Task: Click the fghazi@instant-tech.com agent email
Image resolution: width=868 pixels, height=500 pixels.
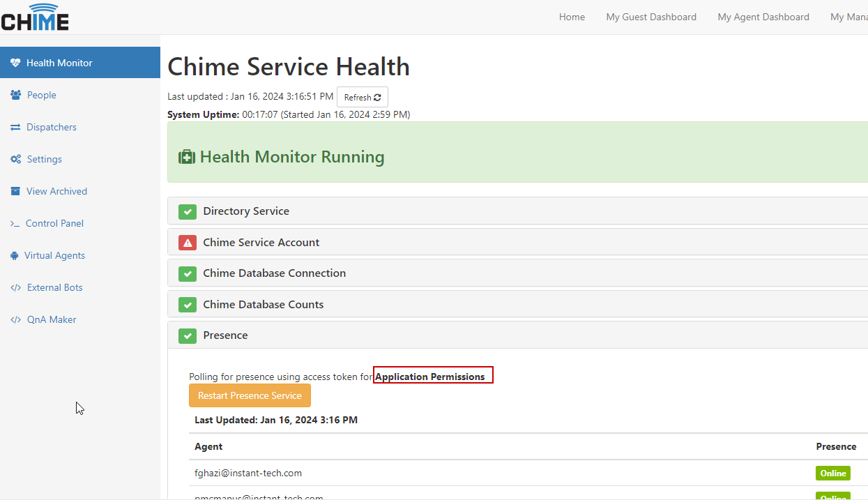Action: 248,473
